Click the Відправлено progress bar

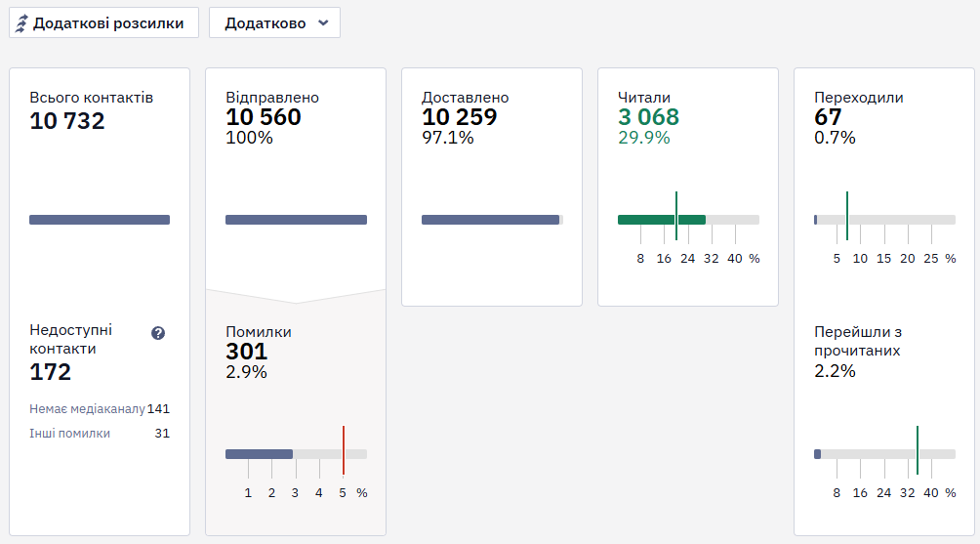297,220
